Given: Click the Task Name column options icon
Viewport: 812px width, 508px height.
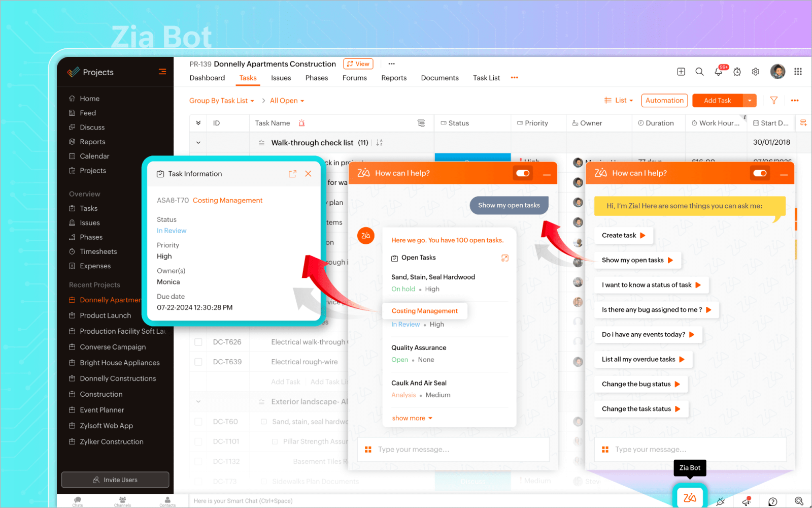Looking at the screenshot, I should pos(421,123).
